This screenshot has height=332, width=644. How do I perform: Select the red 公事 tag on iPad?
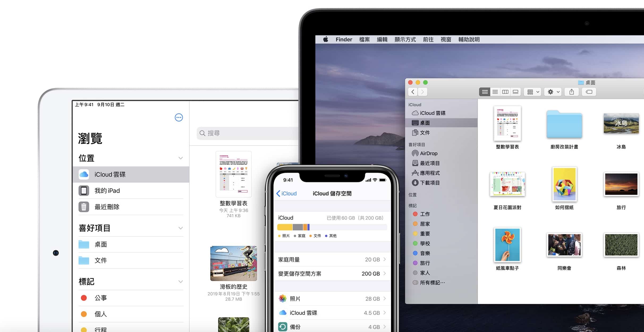pyautogui.click(x=131, y=298)
